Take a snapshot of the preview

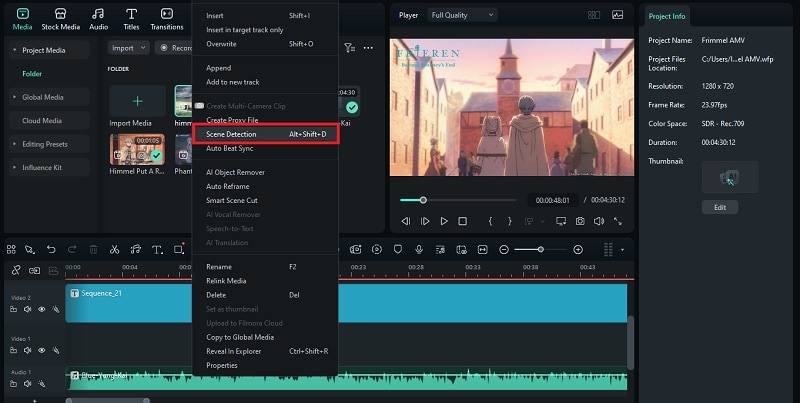580,221
